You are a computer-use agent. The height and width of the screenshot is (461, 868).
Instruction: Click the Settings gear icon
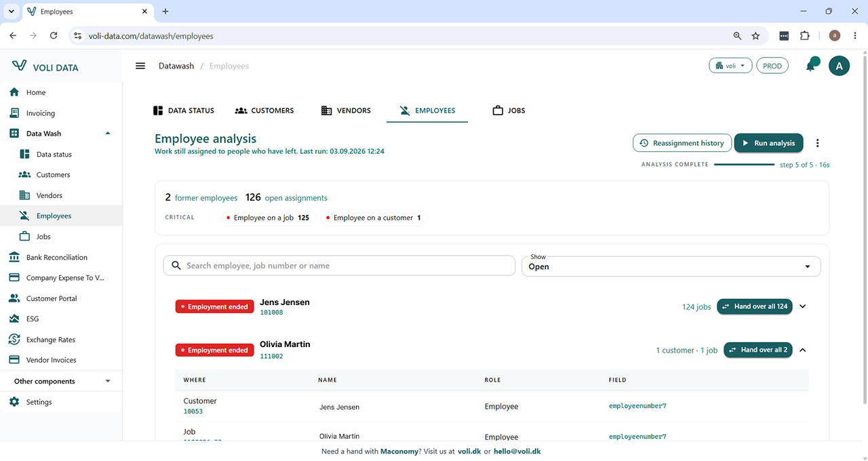(14, 402)
